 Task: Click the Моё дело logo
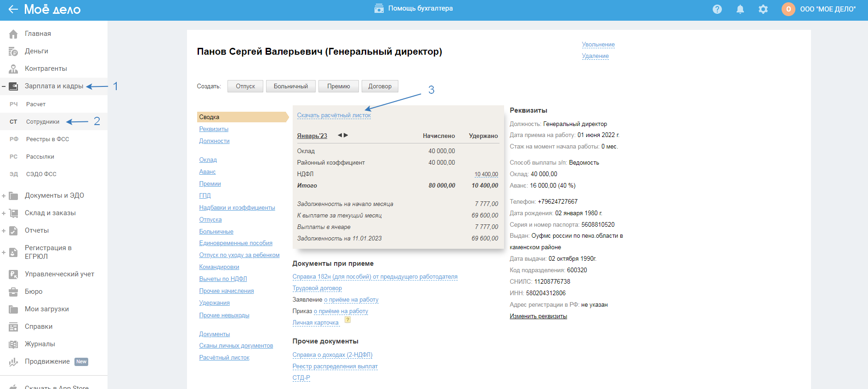52,9
